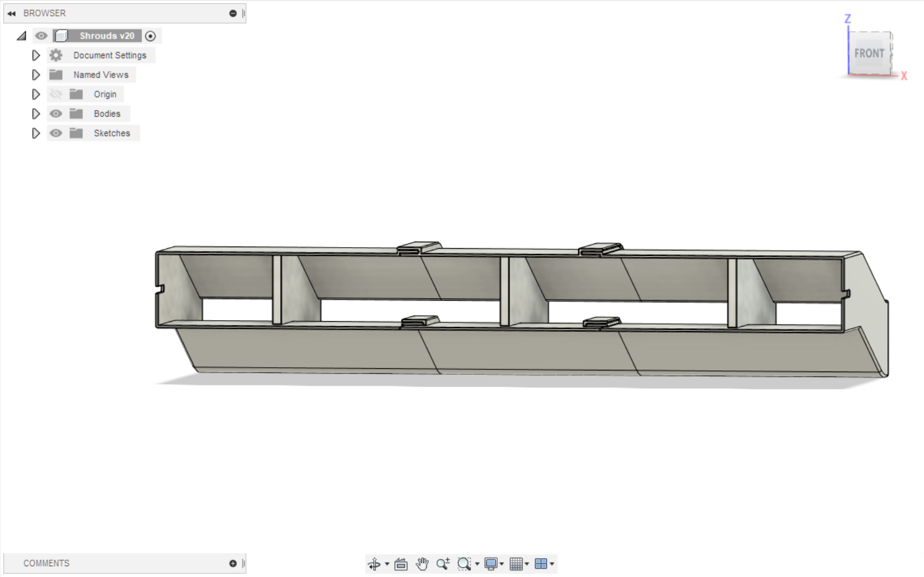Expand the Named Views folder
924x577 pixels.
[36, 75]
